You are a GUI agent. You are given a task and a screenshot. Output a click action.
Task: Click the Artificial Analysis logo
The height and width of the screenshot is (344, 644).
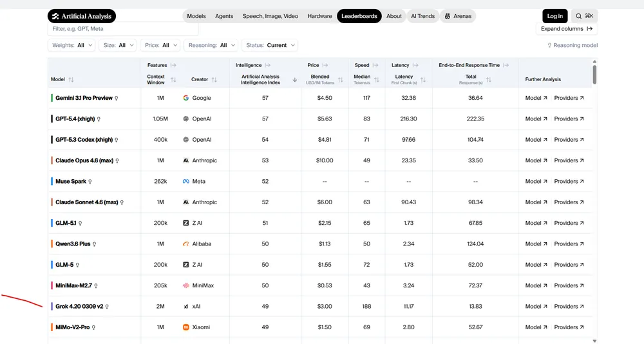pos(82,16)
